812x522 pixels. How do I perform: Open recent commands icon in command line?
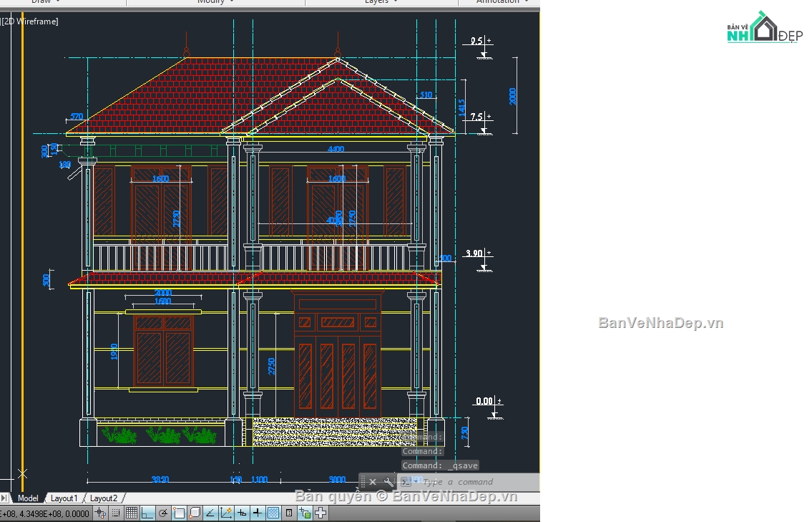(406, 482)
